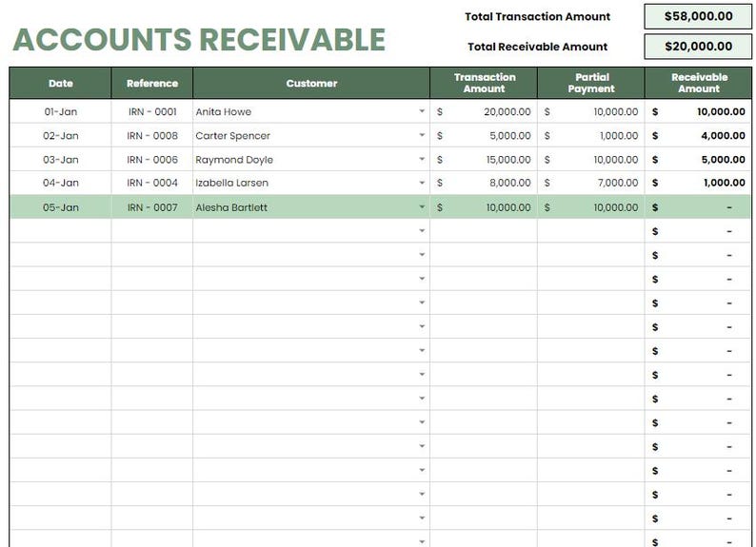This screenshot has width=756, height=547.
Task: Select the date cell 02-Jan
Action: 61,136
